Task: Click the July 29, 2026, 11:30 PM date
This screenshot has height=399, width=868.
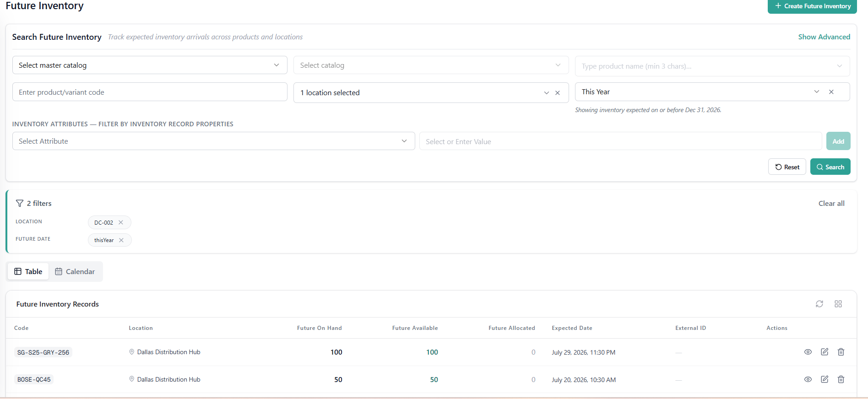Action: [x=583, y=352]
